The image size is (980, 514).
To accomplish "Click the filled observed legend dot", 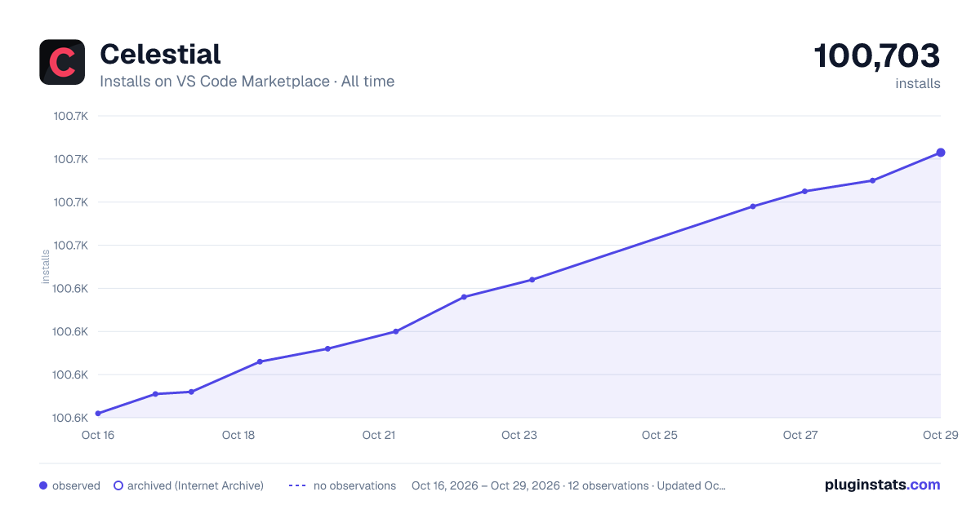I will 43,485.
